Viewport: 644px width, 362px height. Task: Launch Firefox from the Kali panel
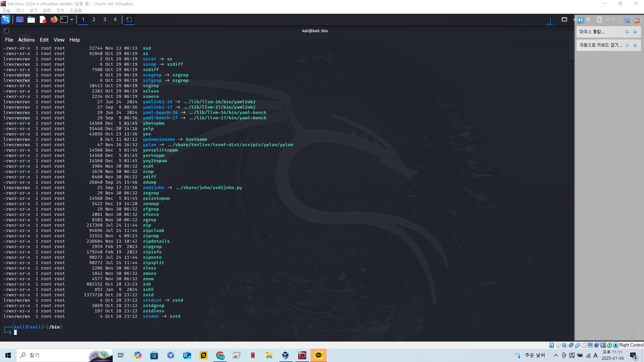[x=54, y=19]
